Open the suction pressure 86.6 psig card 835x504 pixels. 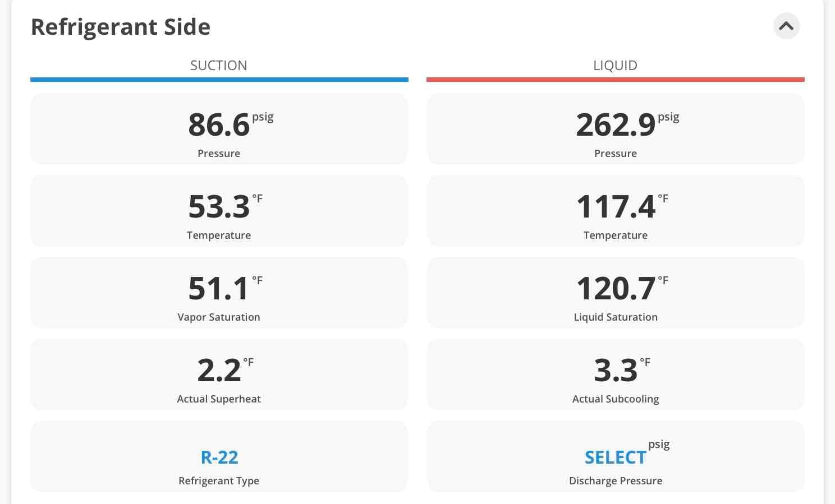pyautogui.click(x=219, y=129)
